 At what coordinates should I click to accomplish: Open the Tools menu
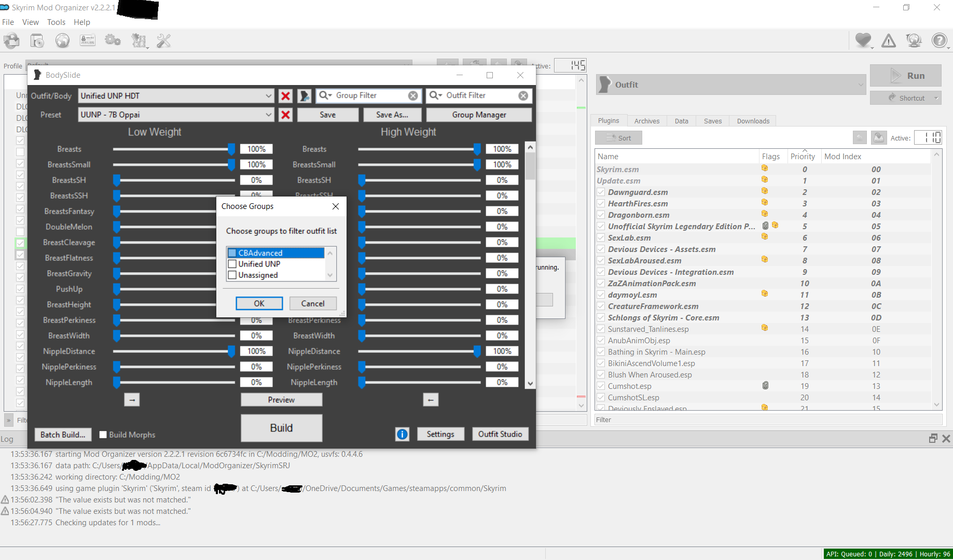(x=56, y=22)
